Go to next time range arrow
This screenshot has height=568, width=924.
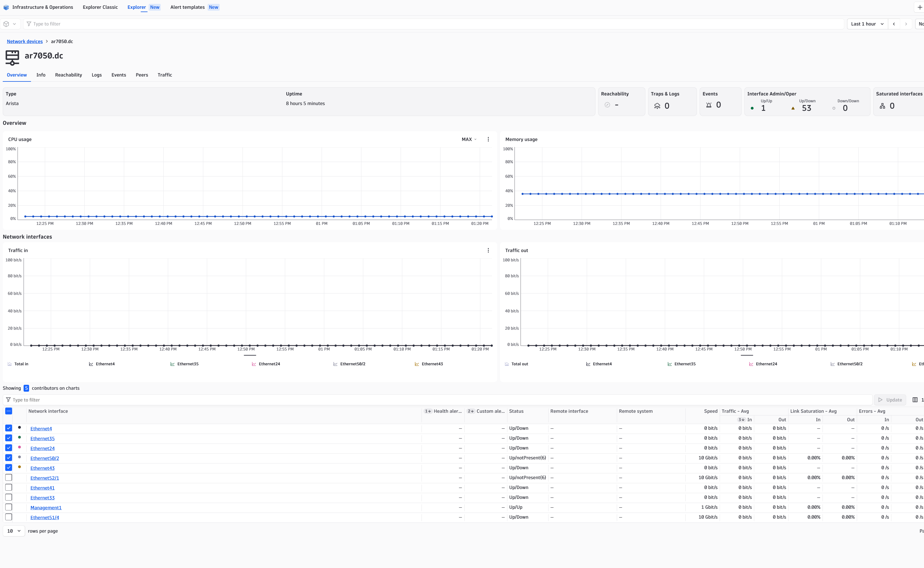[x=906, y=24]
